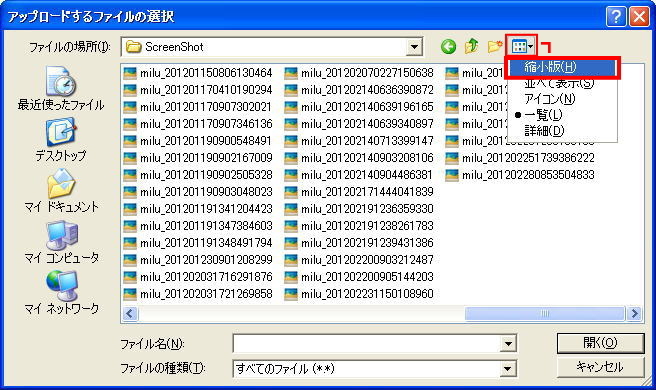Click the horizontal scrollbar left arrow
Image resolution: width=656 pixels, height=390 pixels.
pos(130,313)
